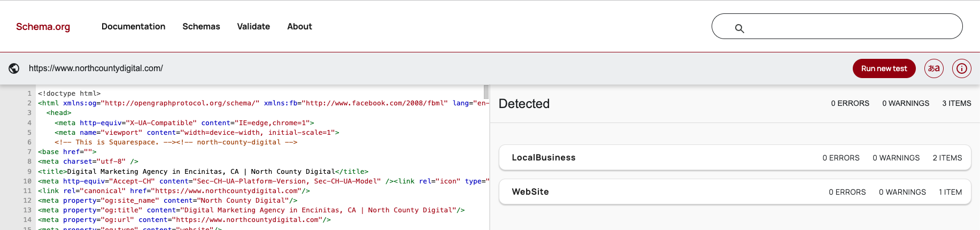Image resolution: width=980 pixels, height=230 pixels.
Task: Click the search magnifier icon
Action: pos(739,28)
